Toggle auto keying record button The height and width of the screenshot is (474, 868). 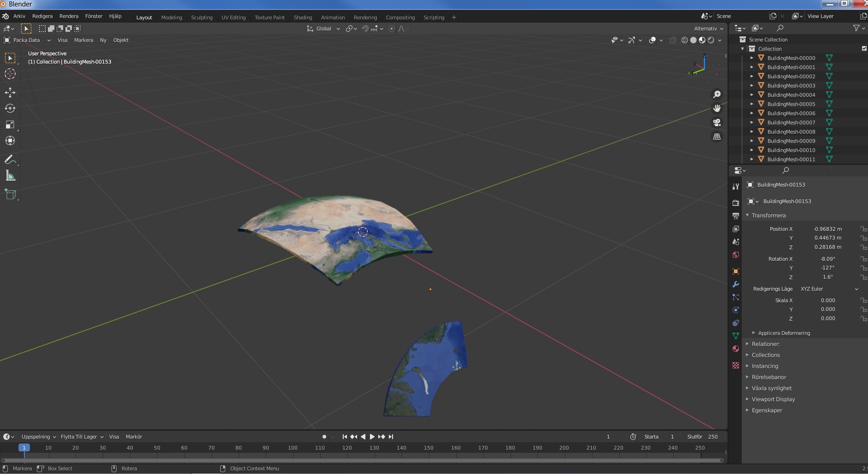pyautogui.click(x=324, y=437)
